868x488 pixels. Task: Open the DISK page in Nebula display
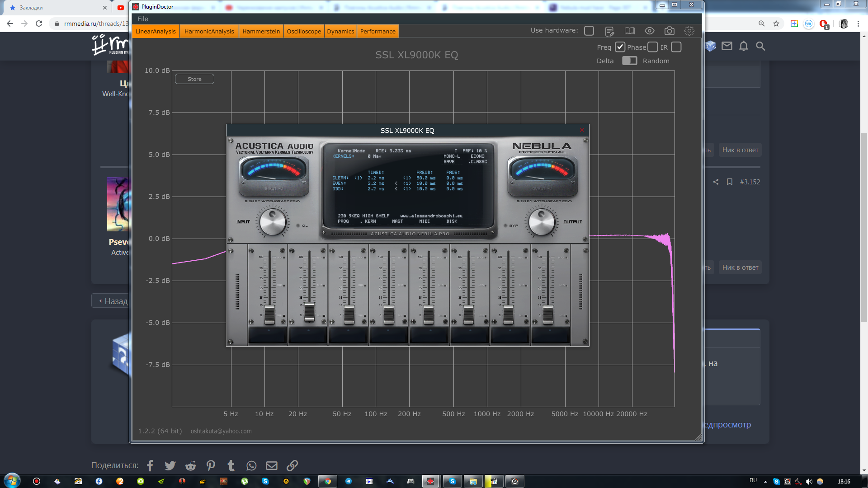(x=452, y=221)
